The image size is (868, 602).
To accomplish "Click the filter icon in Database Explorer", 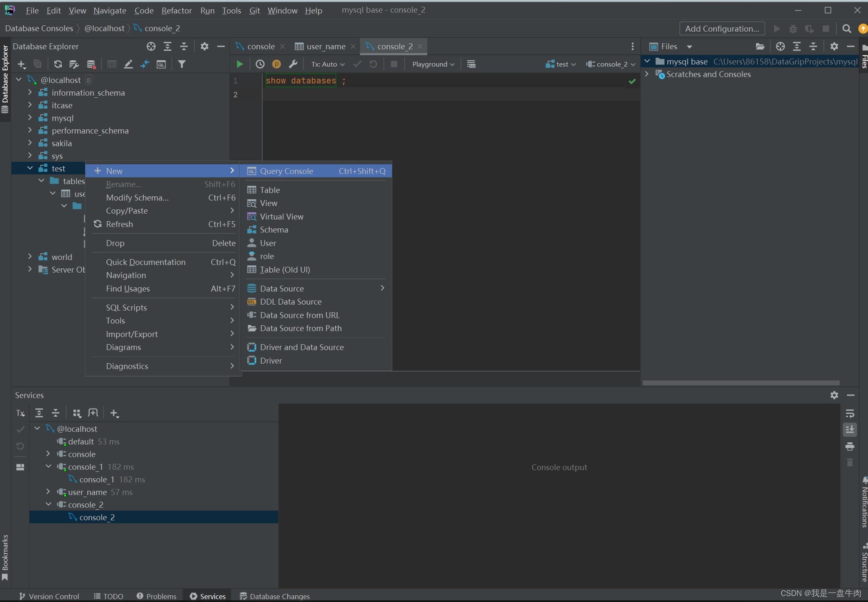I will [181, 64].
